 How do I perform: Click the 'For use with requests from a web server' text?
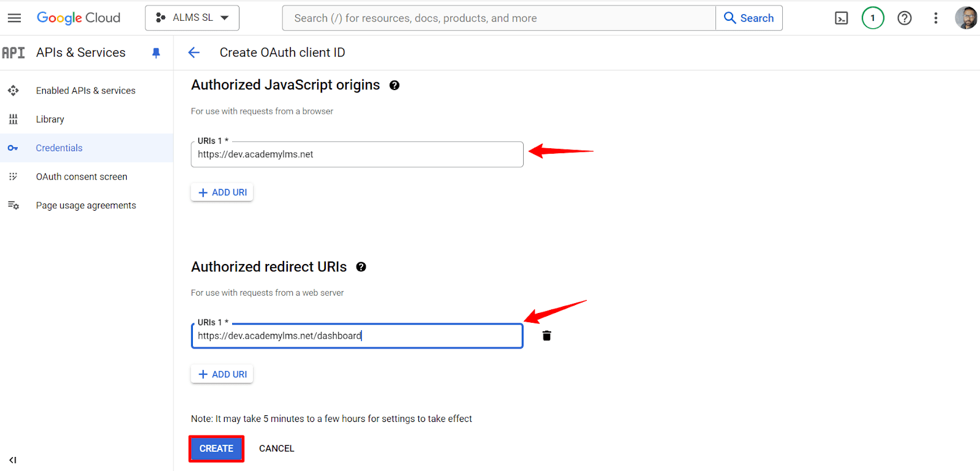[x=267, y=293]
